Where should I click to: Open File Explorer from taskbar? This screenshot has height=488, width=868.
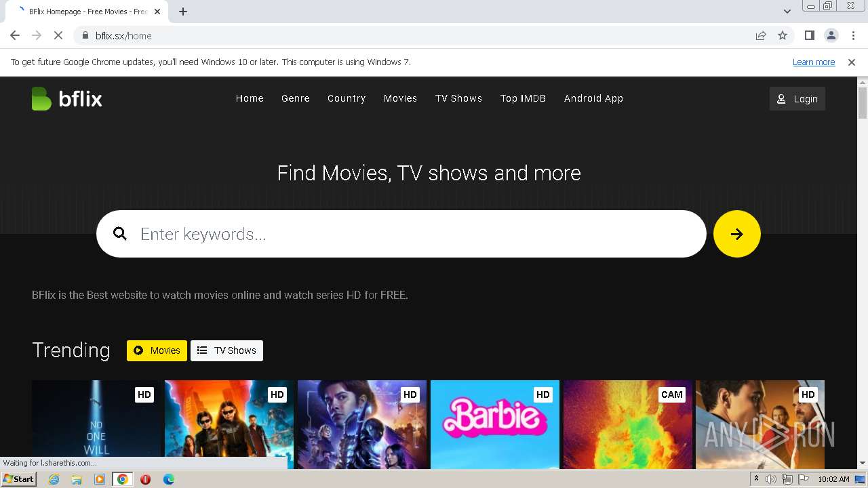[x=77, y=479]
